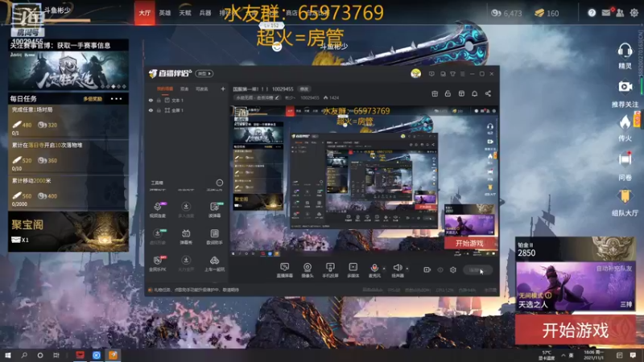Screen dimensions: 644x362
Task: Open the 每日任务 three-dot more menu
Action: 116,98
